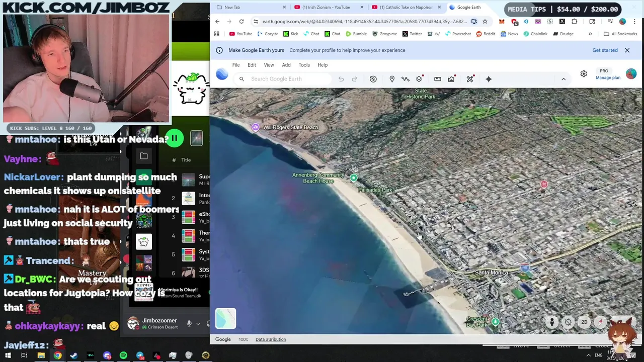
Task: Switch to Irish Zionism YouTube tab
Action: click(327, 7)
